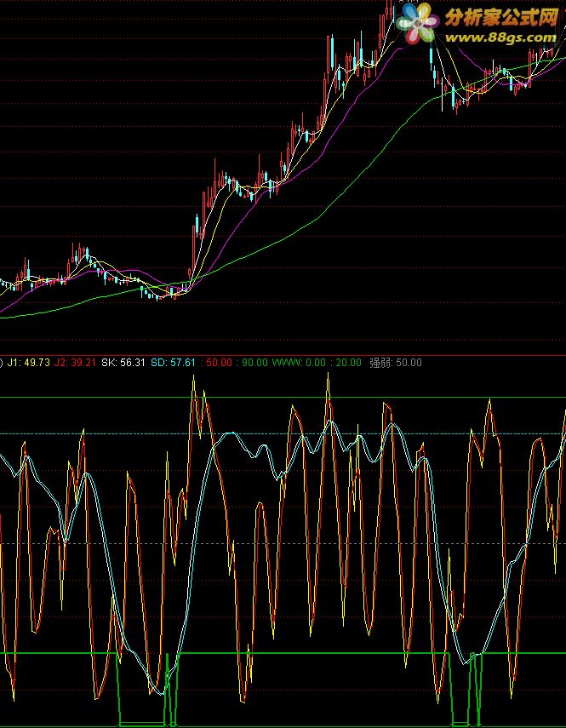Click the J1: 49.73 indicator value
Screen dimensions: 566x728
[28, 363]
